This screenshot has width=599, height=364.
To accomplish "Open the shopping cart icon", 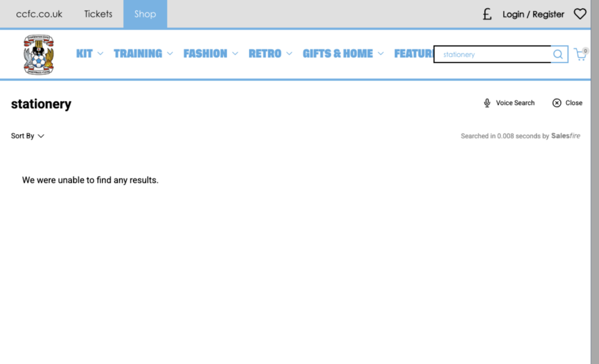I will tap(580, 54).
